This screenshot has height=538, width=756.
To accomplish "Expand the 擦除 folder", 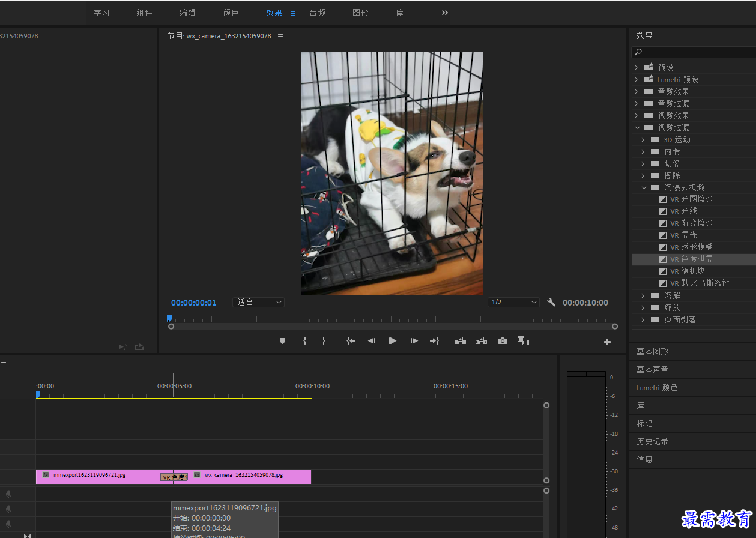I will point(643,175).
